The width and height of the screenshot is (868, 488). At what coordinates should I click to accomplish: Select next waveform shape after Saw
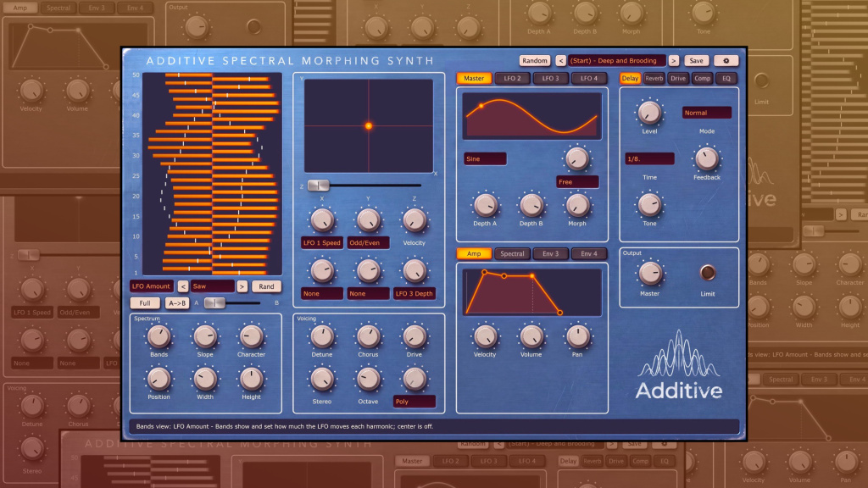tap(242, 286)
